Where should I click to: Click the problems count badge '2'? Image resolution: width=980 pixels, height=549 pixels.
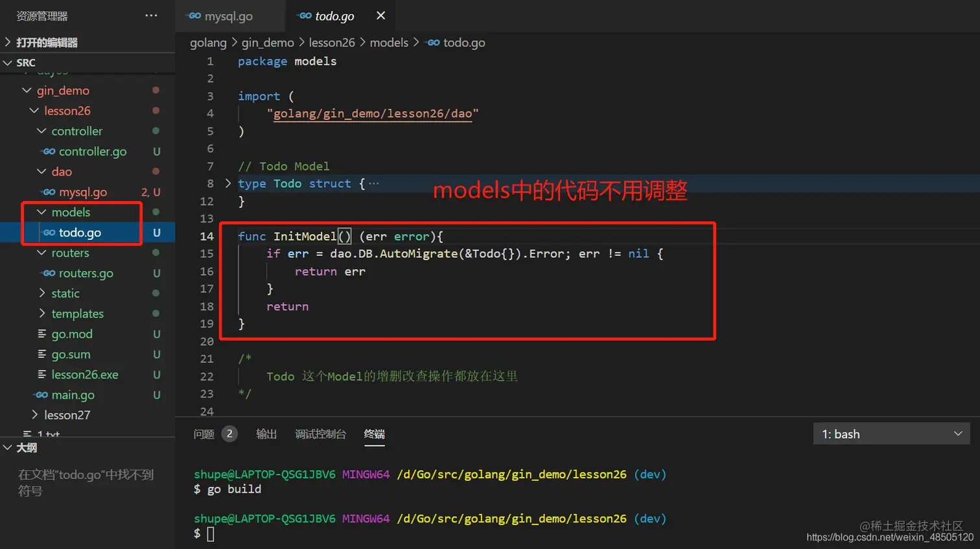(x=229, y=434)
